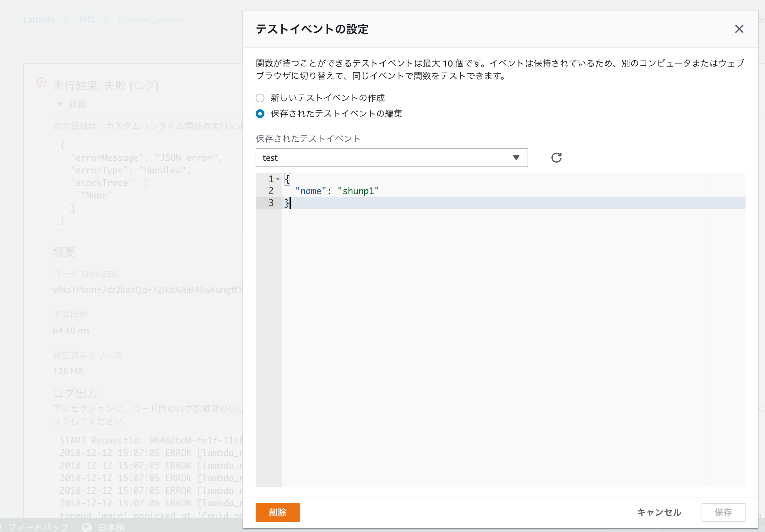Refresh the saved test events list

pos(556,158)
